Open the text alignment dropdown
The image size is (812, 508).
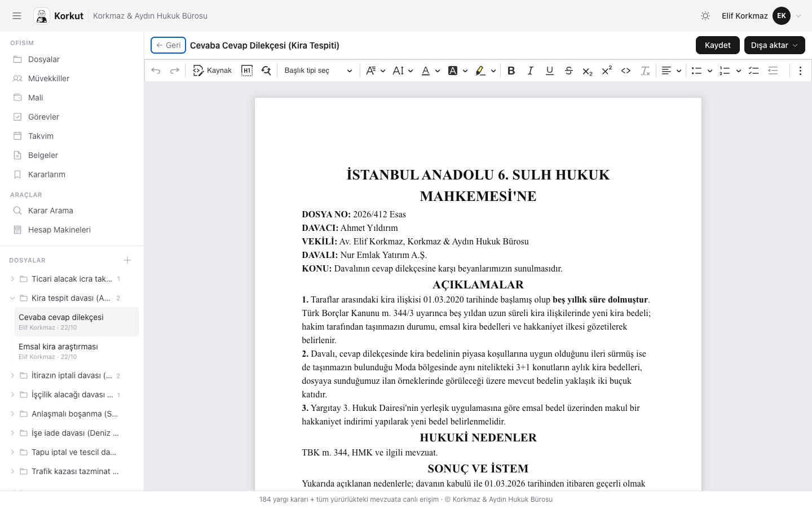coord(672,71)
